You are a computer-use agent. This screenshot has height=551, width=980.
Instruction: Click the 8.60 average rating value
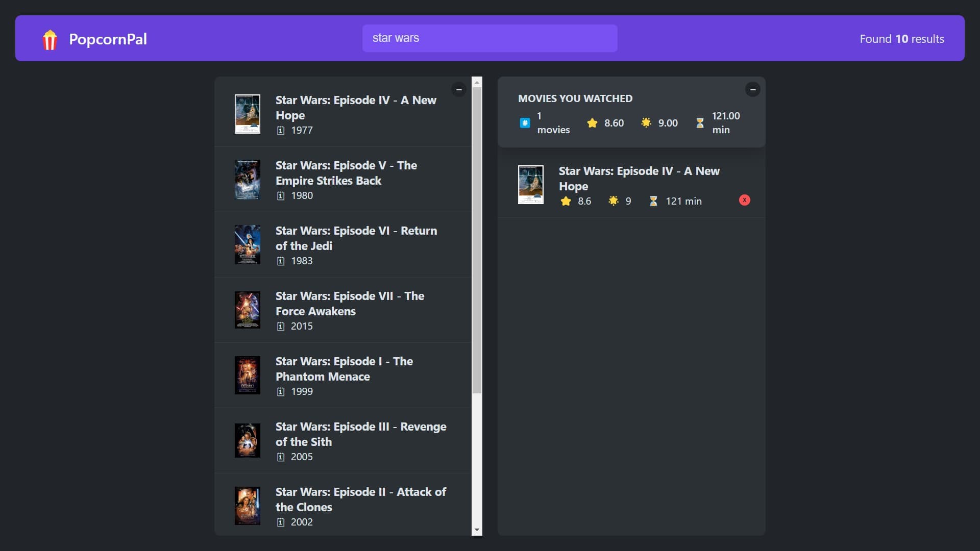pos(614,123)
